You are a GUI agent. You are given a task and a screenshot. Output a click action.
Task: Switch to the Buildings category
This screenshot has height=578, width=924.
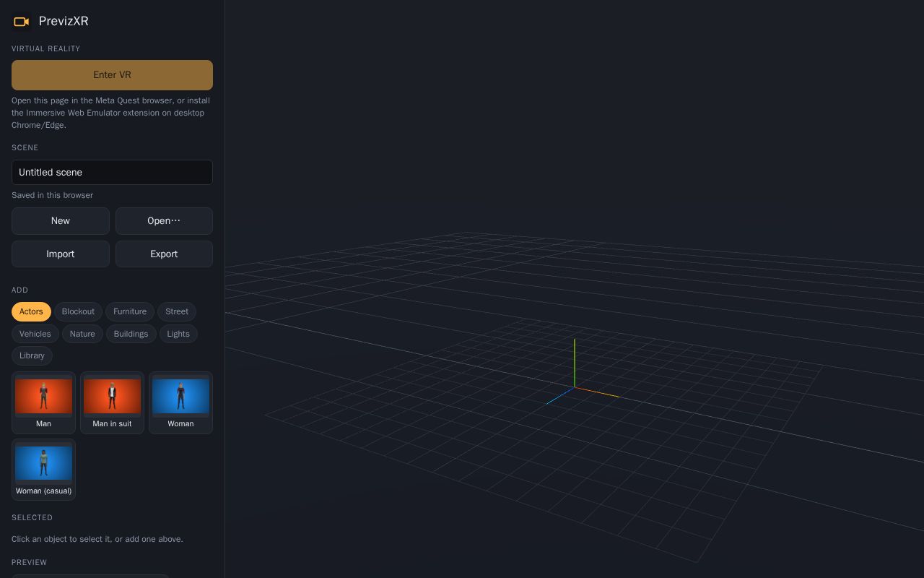(131, 334)
